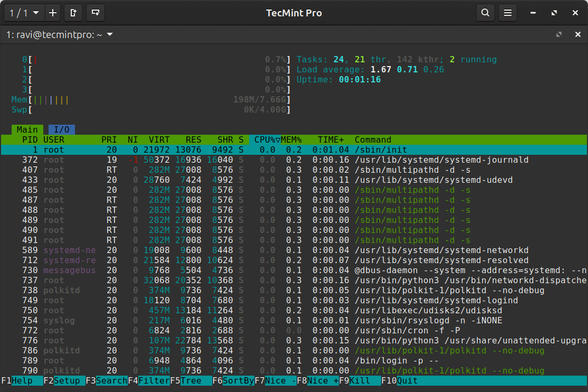Toggle tree view with F5 Tree
Screen dimensions: 588x392
[x=195, y=381]
